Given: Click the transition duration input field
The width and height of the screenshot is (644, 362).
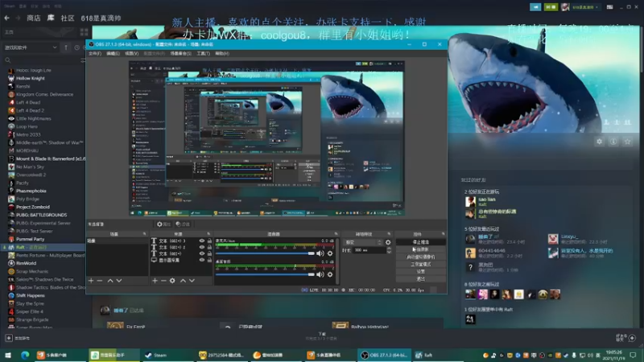Looking at the screenshot, I should coord(369,250).
